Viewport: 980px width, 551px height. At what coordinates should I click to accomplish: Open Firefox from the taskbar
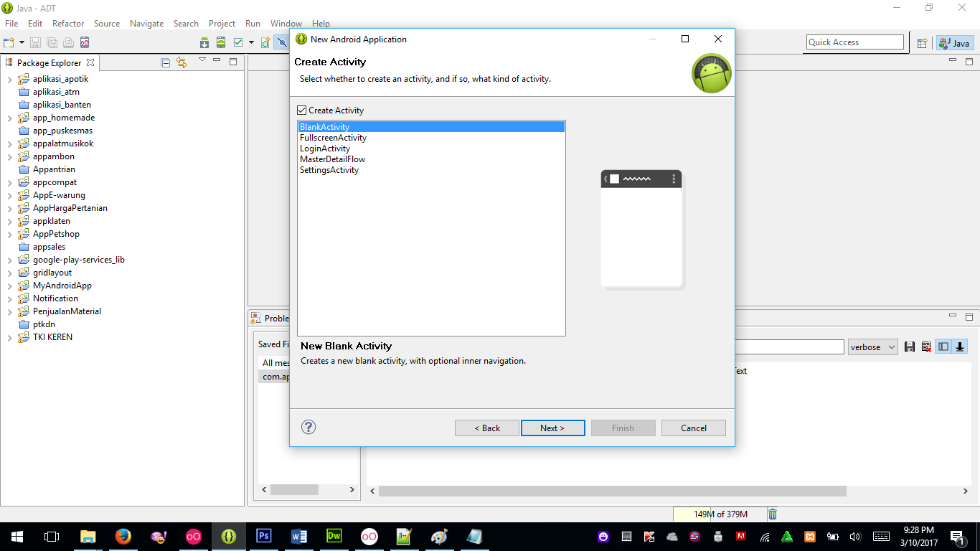(x=123, y=536)
